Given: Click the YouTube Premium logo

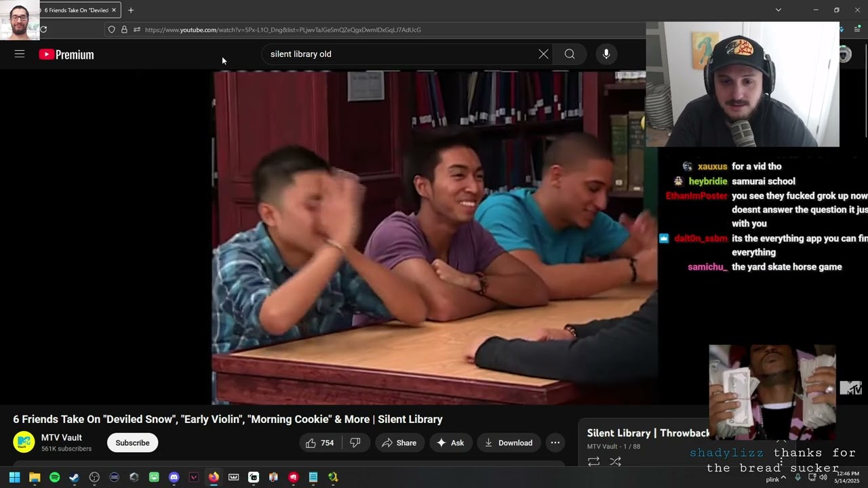Looking at the screenshot, I should (66, 55).
